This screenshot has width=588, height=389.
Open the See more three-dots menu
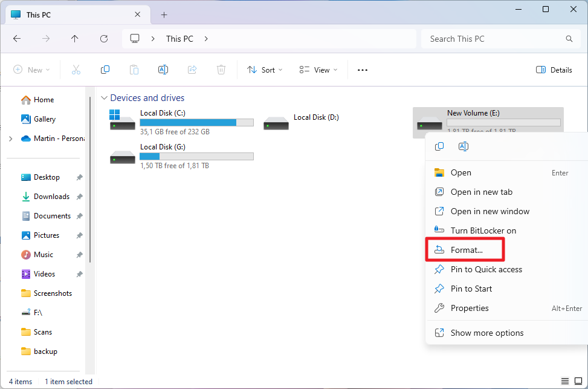pos(362,70)
